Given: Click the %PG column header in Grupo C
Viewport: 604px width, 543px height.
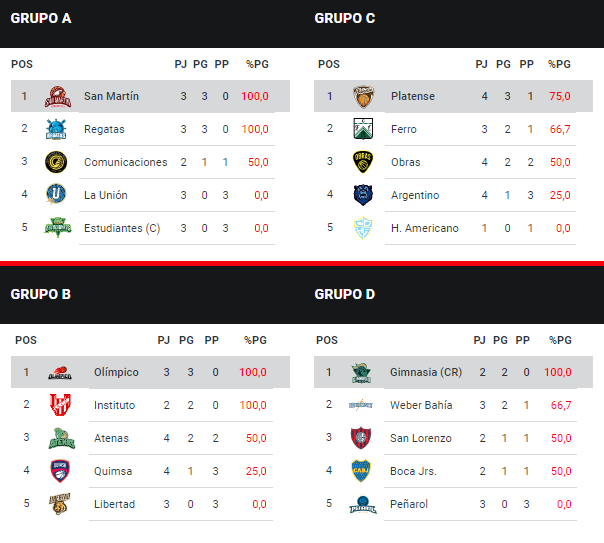Looking at the screenshot, I should pyautogui.click(x=559, y=64).
